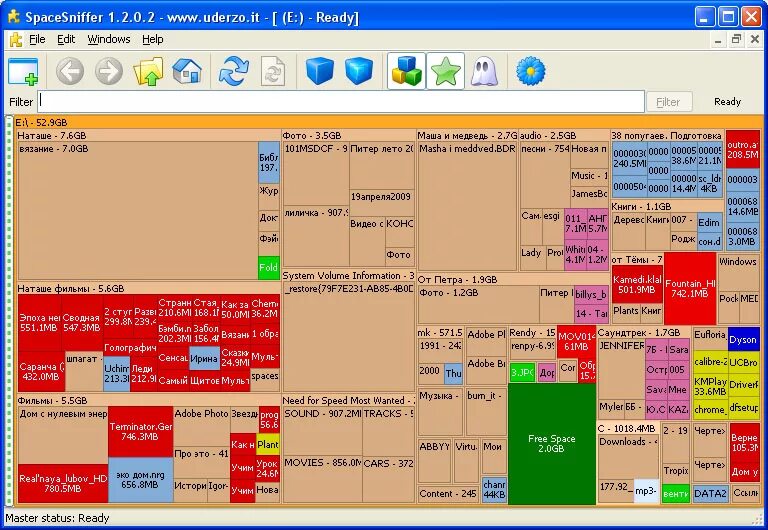Viewport: 768px width, 530px height.
Task: Select the CARS - 372 folder
Action: tap(388, 479)
